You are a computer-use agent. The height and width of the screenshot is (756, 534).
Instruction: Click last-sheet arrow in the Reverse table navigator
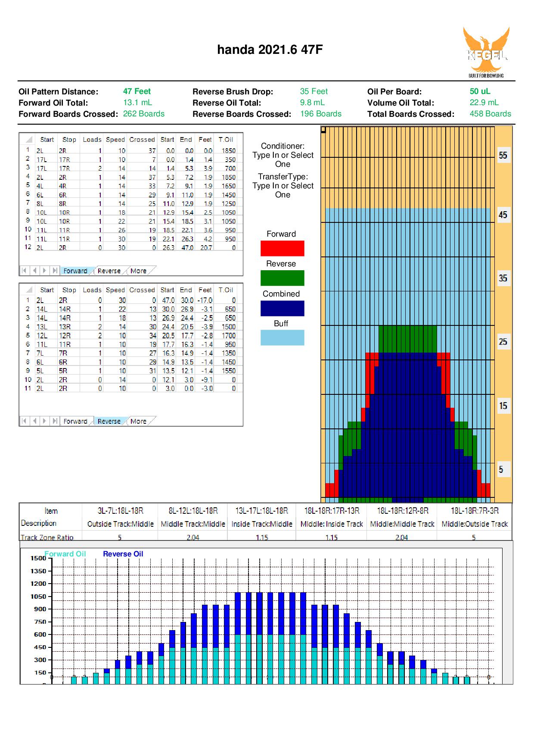[x=55, y=421]
